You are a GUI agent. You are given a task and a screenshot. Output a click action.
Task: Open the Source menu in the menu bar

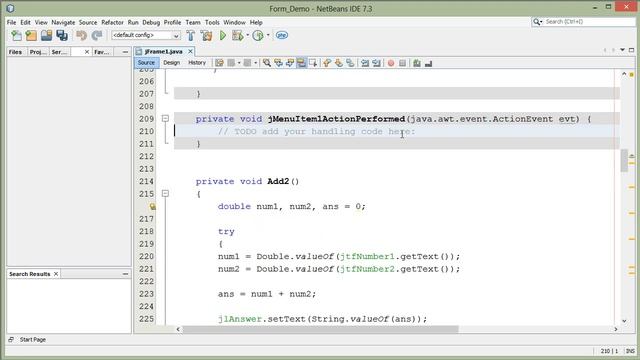88,22
